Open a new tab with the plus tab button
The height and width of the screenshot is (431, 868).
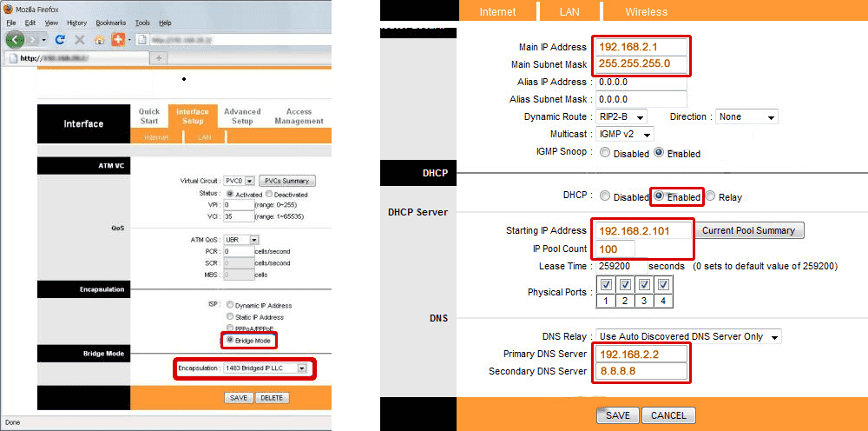159,57
